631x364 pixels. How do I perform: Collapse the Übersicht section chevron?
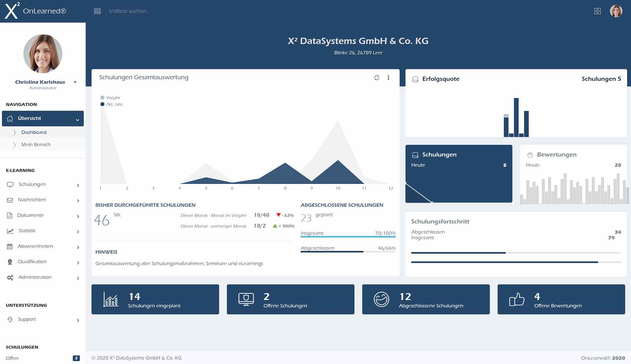[x=78, y=120]
